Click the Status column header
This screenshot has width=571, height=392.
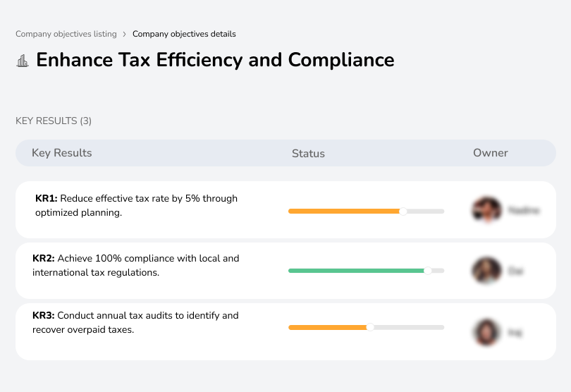(308, 154)
